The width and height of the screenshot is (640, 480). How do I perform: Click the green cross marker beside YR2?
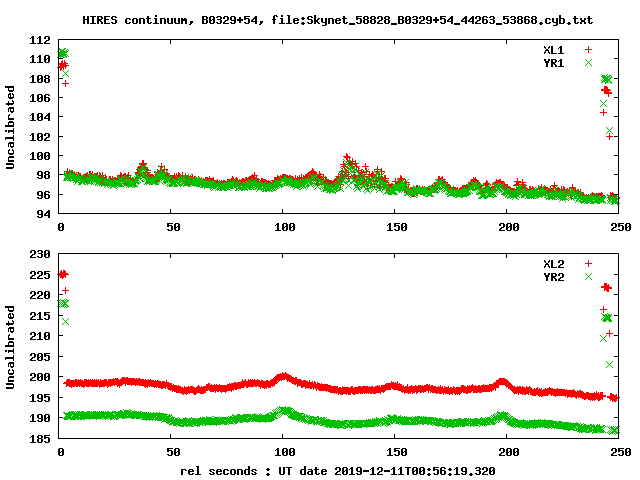click(x=588, y=276)
